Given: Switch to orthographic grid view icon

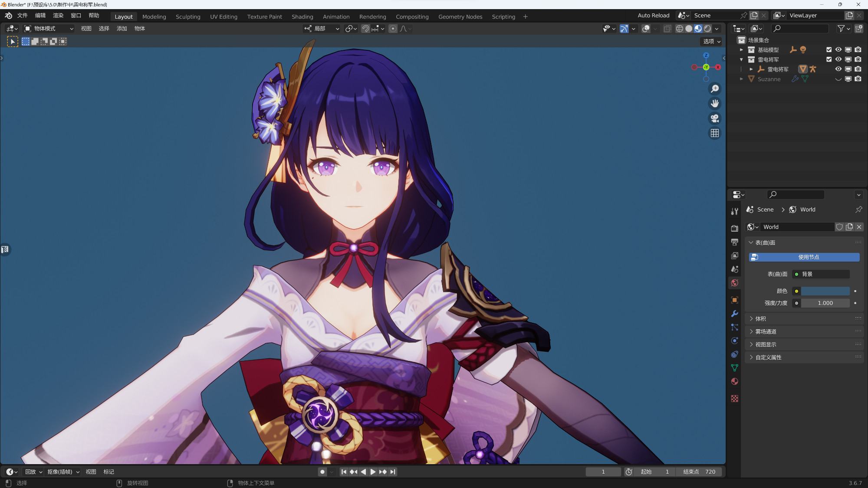Looking at the screenshot, I should (715, 133).
